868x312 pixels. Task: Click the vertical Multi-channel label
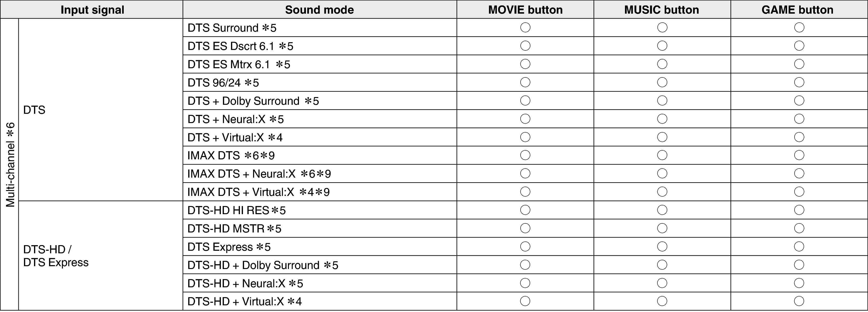(x=10, y=164)
